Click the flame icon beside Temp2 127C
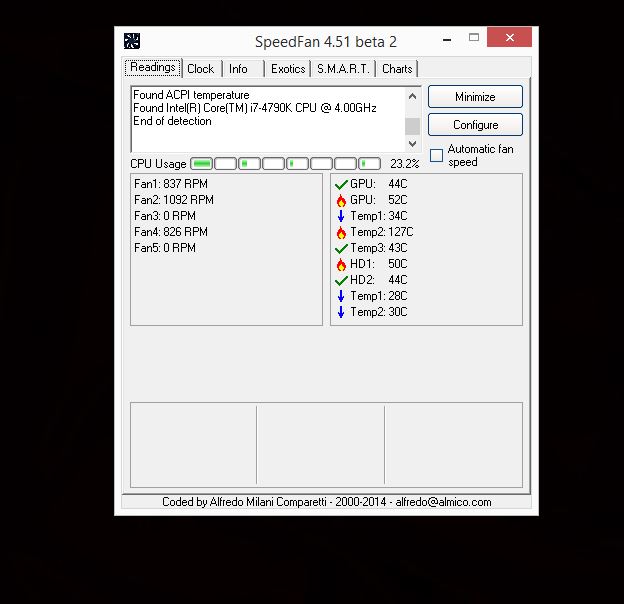 coord(341,232)
